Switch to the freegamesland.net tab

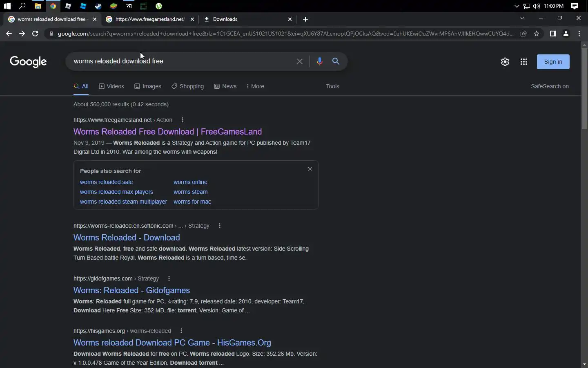coord(149,19)
